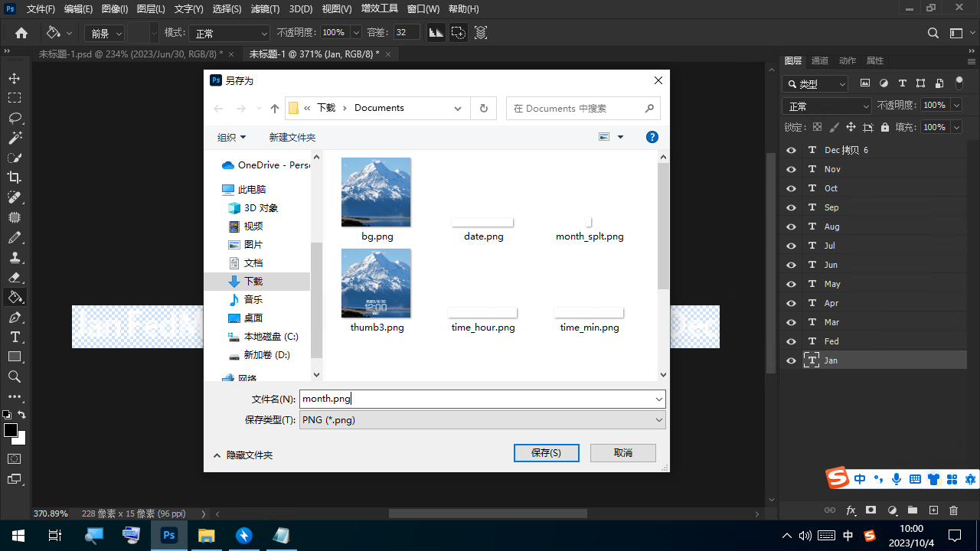Viewport: 980px width, 551px height.
Task: Expand the blend mode dropdown in Layers panel
Action: click(x=826, y=106)
